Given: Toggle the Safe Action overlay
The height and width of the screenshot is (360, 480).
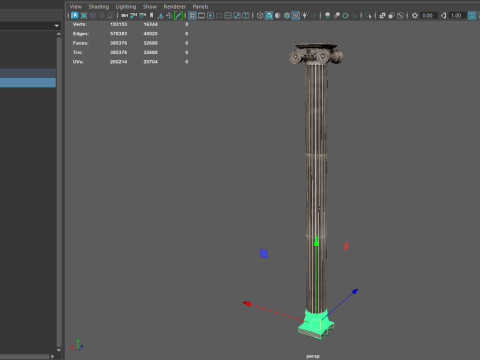Looking at the screenshot, I should 237,15.
